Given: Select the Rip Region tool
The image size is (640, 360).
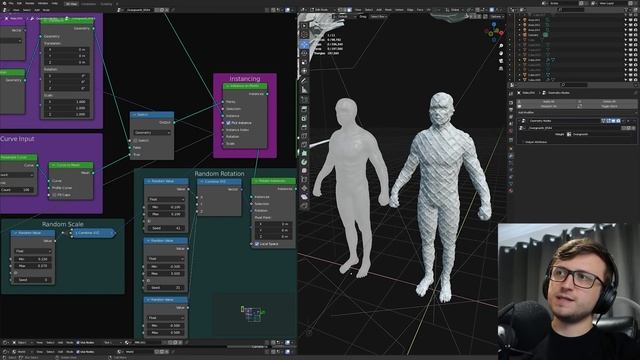Looking at the screenshot, I should coord(304,206).
